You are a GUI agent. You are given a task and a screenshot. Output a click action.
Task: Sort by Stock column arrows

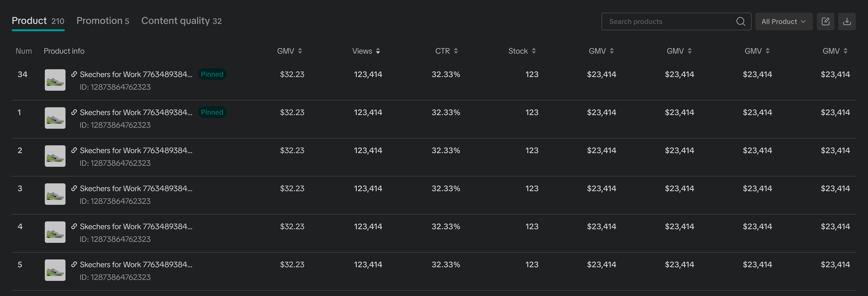pos(533,51)
